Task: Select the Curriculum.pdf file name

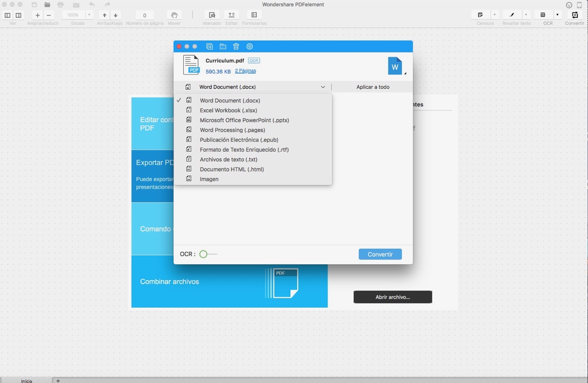Action: 225,61
